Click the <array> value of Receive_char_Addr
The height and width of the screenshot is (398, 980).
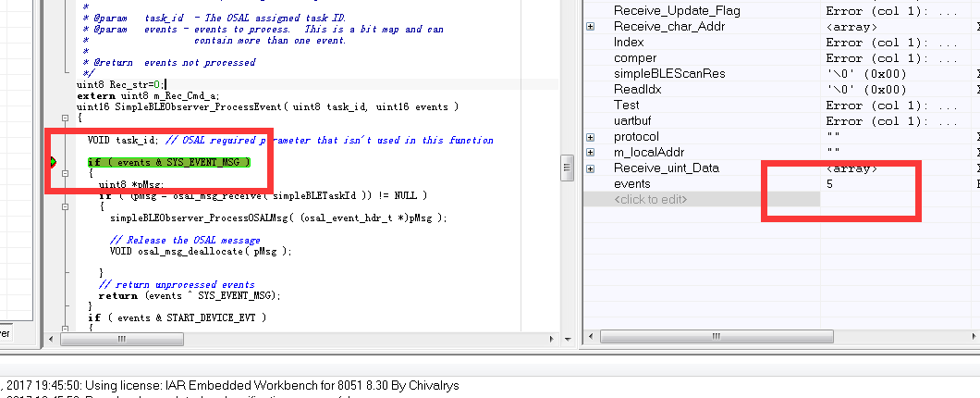(851, 27)
